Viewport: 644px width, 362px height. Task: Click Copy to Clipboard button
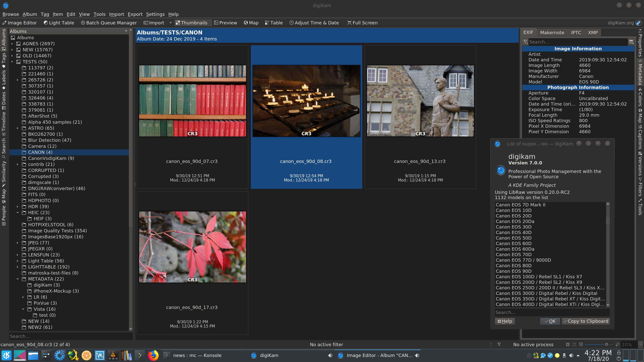click(x=585, y=321)
